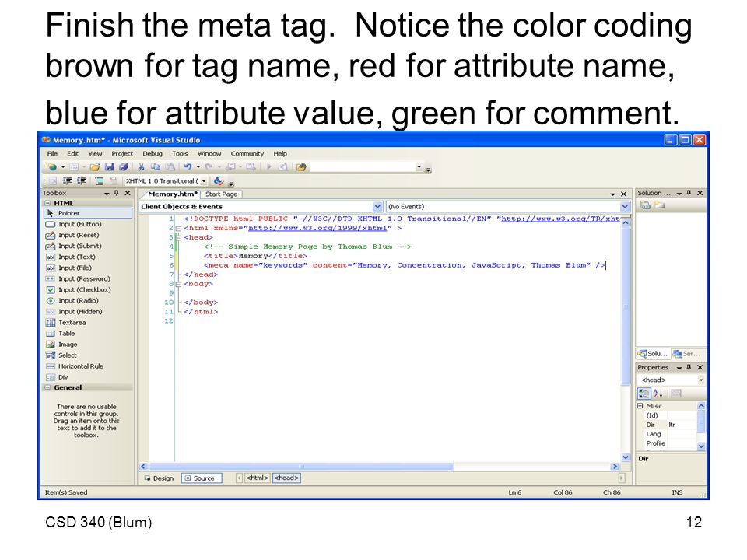747x560 pixels.
Task: Close the Toolbox panel
Action: (127, 193)
